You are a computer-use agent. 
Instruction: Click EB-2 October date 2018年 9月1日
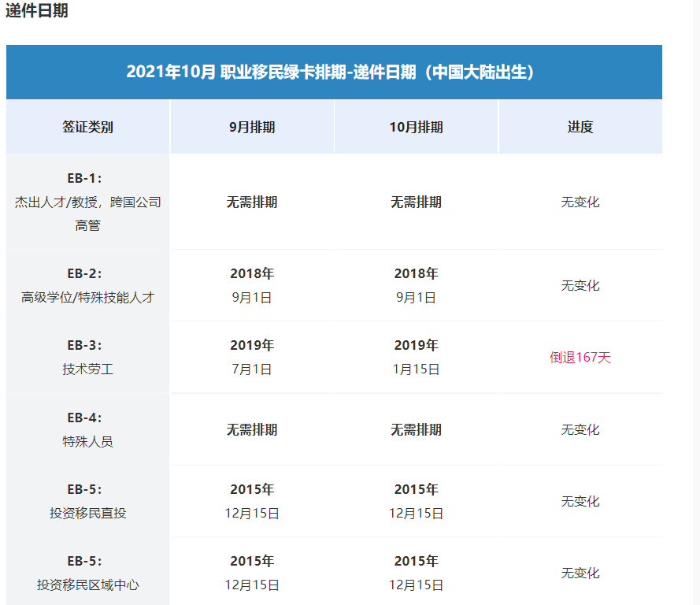[x=416, y=285]
